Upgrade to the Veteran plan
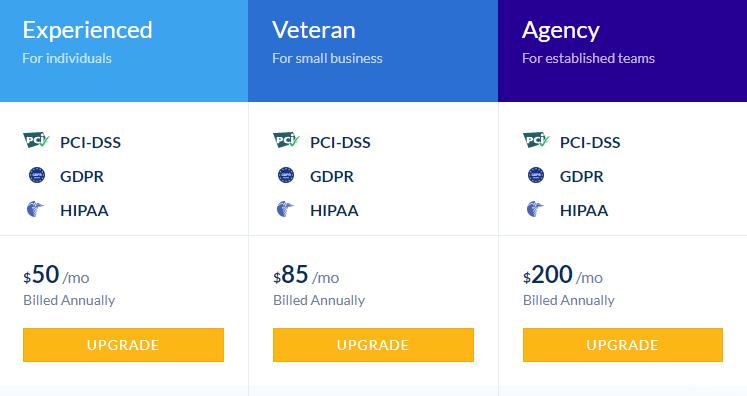Image resolution: width=747 pixels, height=396 pixels. [x=373, y=345]
